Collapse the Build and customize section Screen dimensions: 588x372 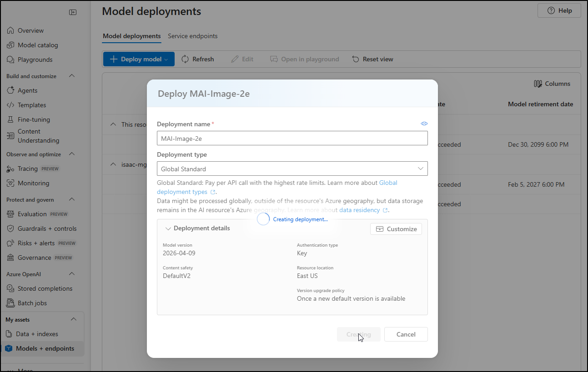(72, 76)
